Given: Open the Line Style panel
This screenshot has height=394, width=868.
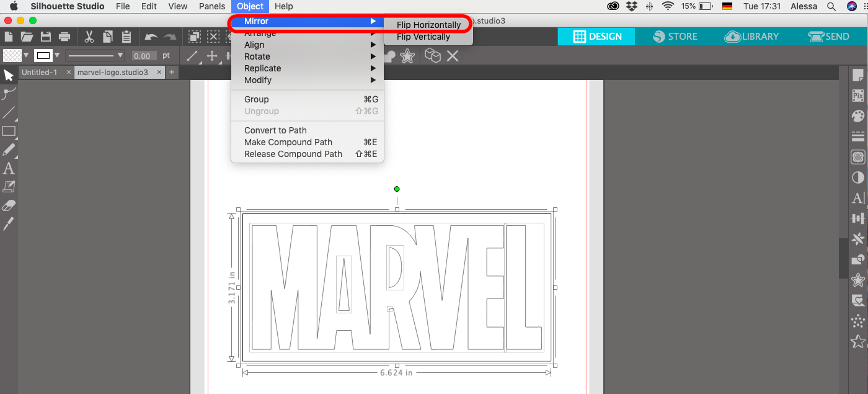Looking at the screenshot, I should click(x=858, y=137).
